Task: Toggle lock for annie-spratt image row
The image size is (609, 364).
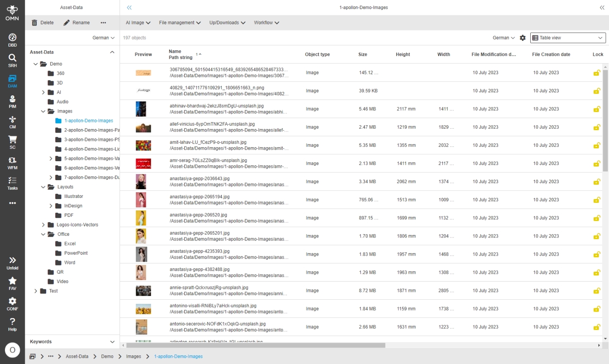Action: pos(596,291)
